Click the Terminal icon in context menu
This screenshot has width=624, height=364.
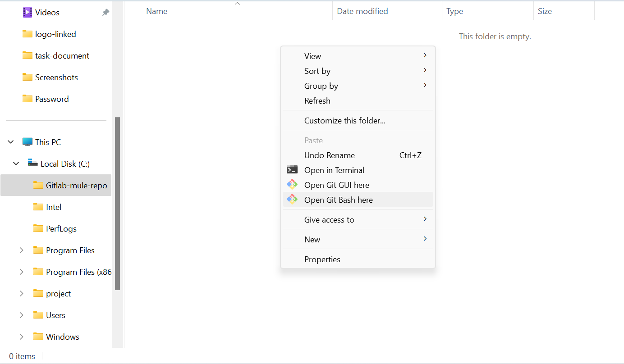tap(292, 170)
